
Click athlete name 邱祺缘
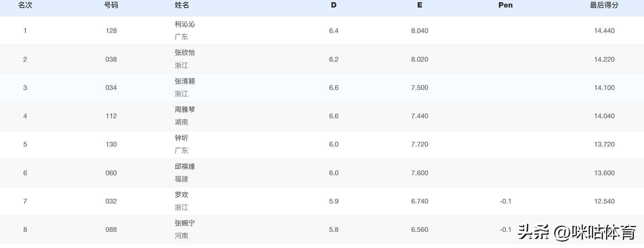185,167
